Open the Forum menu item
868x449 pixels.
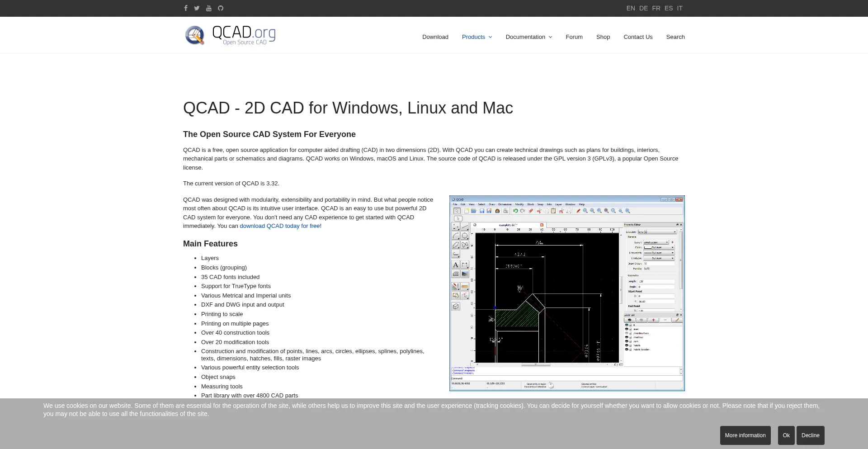pos(574,37)
